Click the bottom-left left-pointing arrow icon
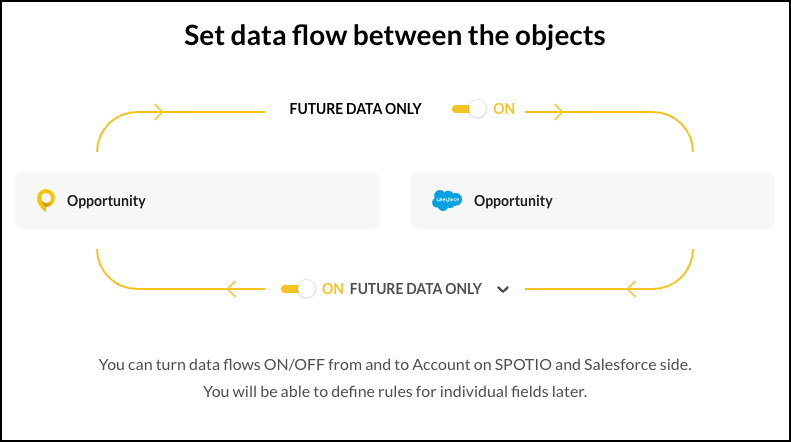 pyautogui.click(x=232, y=289)
